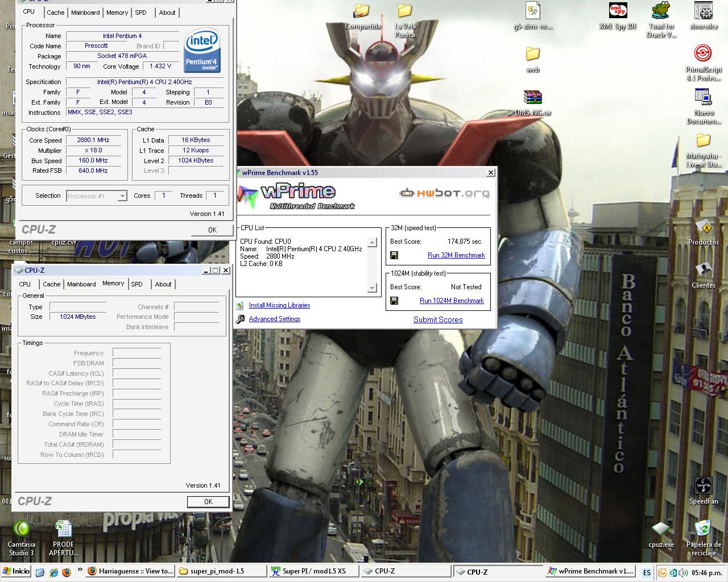This screenshot has height=582, width=728.
Task: Open the Matisyahu Live at Stubb's folder
Action: (704, 151)
